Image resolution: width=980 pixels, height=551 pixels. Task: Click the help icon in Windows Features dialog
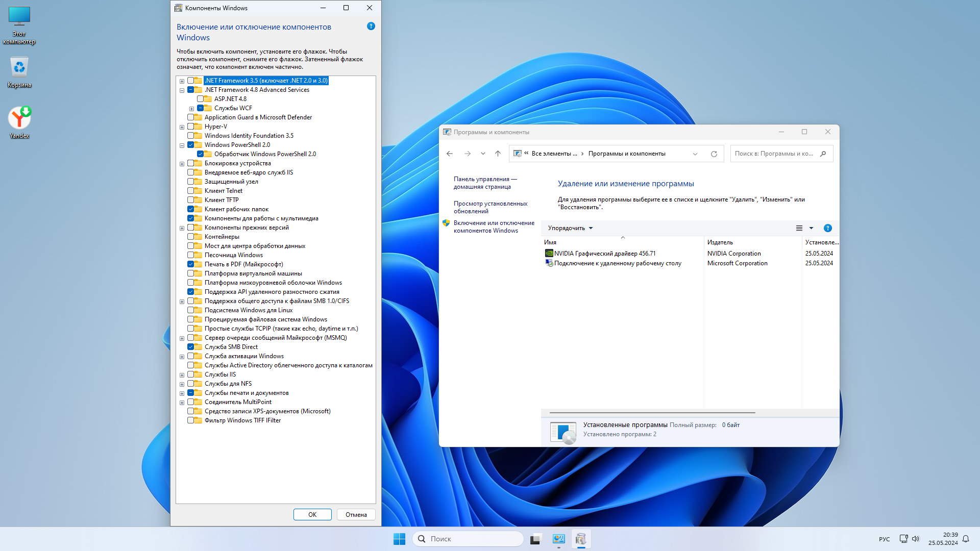pos(371,26)
